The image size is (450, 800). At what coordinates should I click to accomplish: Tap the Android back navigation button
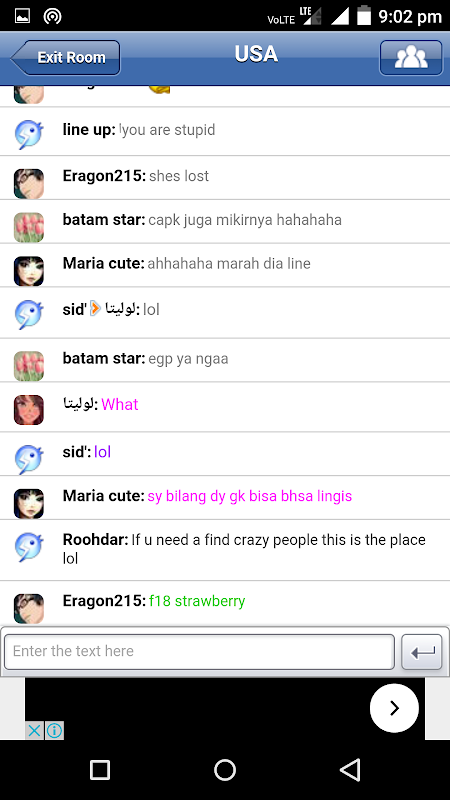click(x=350, y=770)
